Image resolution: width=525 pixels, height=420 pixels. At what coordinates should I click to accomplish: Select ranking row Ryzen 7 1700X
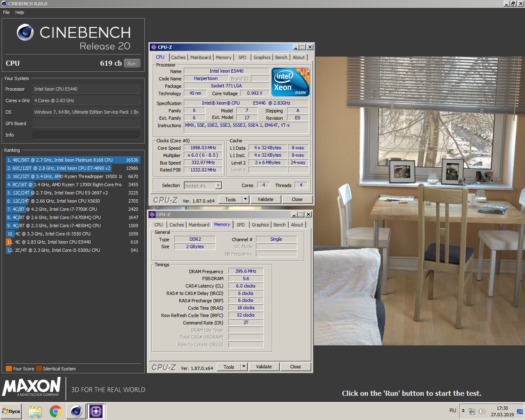click(x=73, y=185)
